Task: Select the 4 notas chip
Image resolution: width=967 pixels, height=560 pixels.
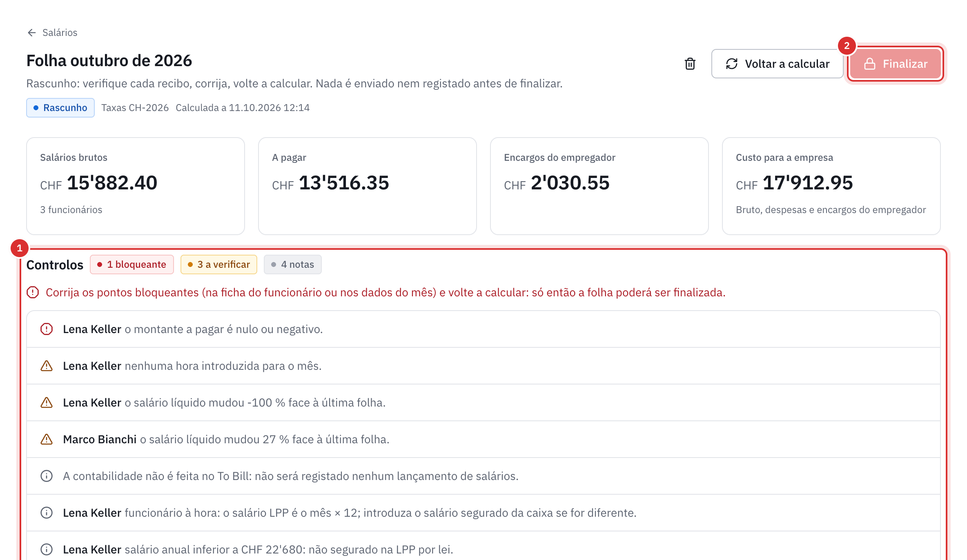Action: click(293, 264)
